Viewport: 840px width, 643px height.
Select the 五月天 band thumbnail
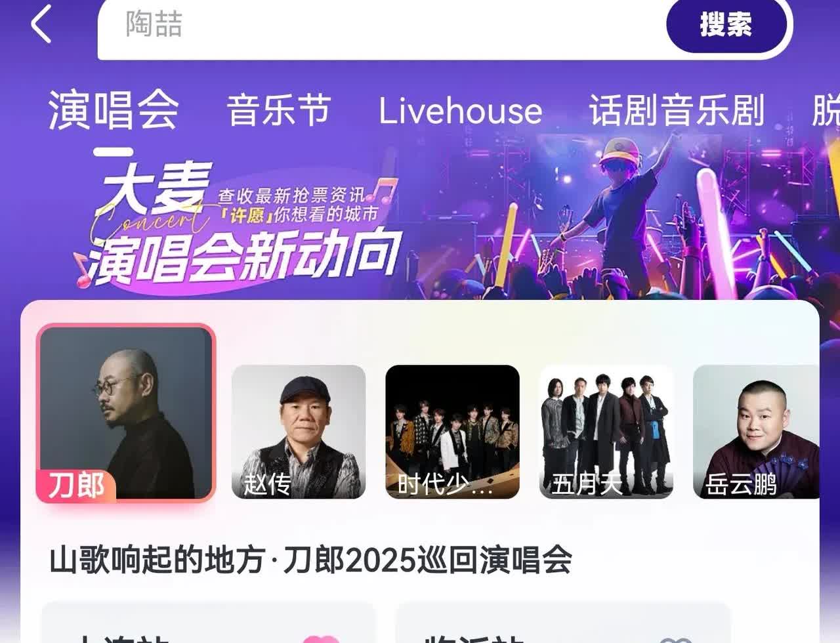[606, 432]
